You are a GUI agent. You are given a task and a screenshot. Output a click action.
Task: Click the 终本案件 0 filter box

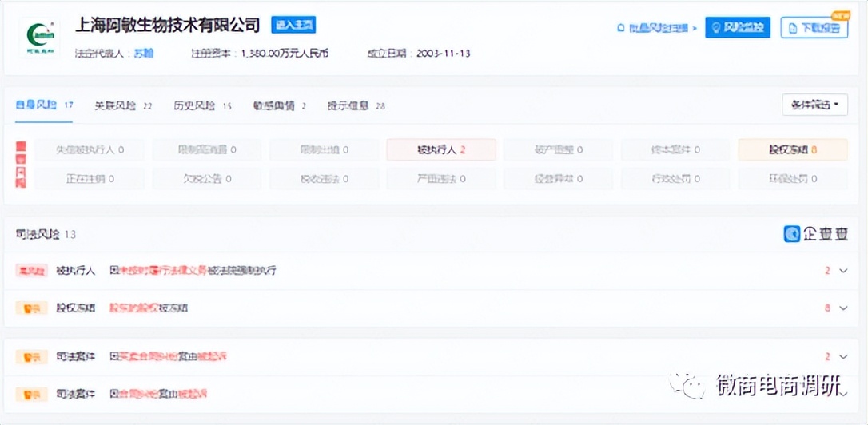pos(676,149)
